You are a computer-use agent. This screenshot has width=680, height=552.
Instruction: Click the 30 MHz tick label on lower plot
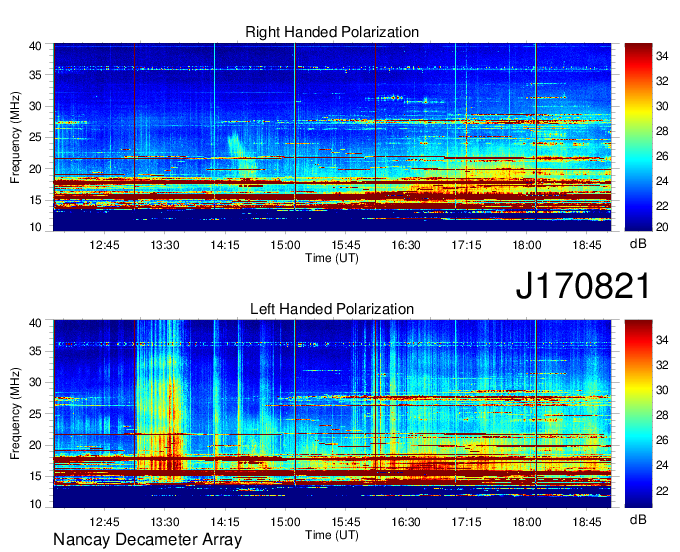35,382
